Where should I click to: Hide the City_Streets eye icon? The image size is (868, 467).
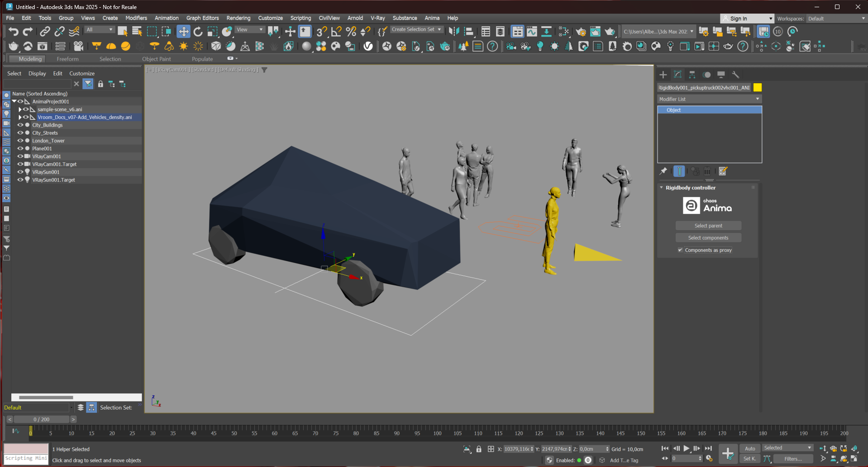(20, 133)
